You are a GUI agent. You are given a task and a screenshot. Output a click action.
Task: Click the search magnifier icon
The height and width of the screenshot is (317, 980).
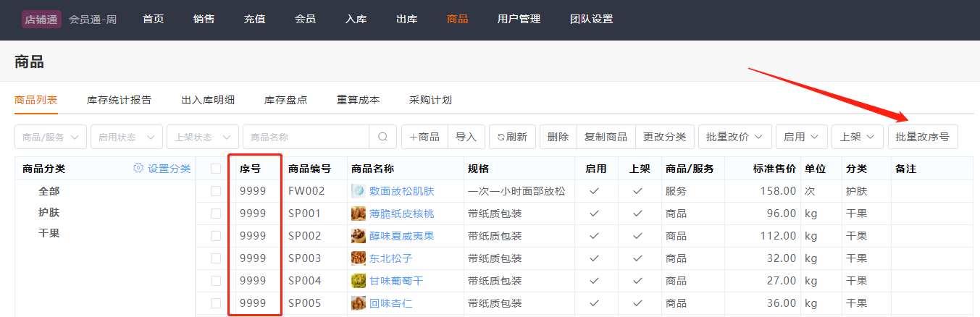[382, 137]
